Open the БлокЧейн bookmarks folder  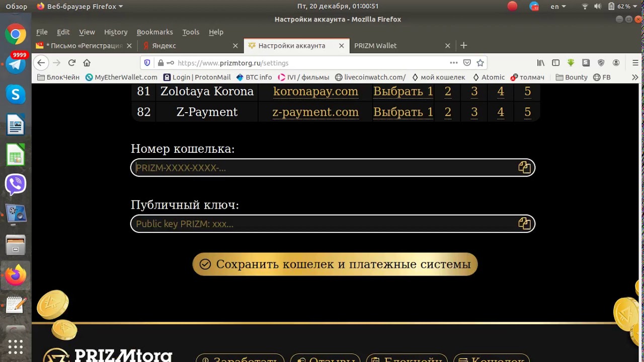point(58,77)
